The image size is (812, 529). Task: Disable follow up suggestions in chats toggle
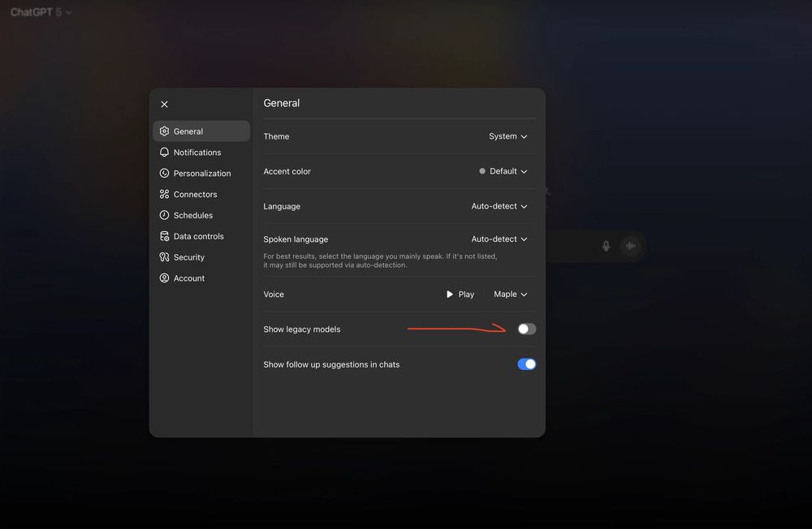pos(526,364)
